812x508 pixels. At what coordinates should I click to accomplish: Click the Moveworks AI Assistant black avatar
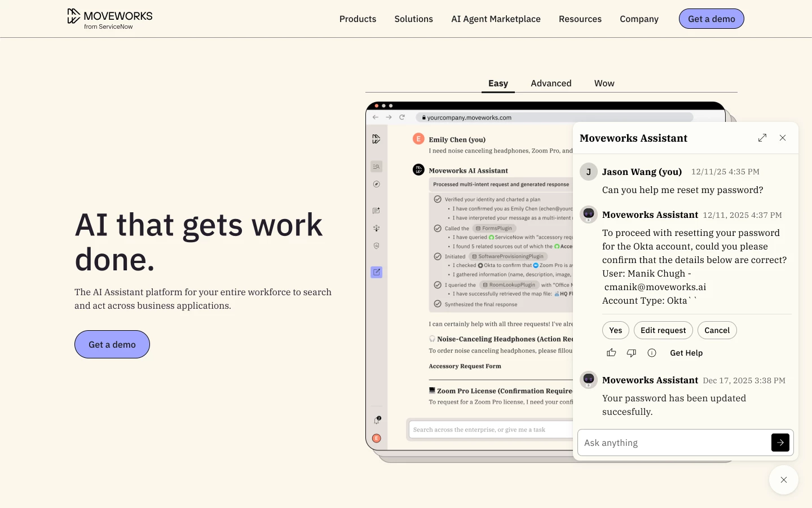[418, 169]
